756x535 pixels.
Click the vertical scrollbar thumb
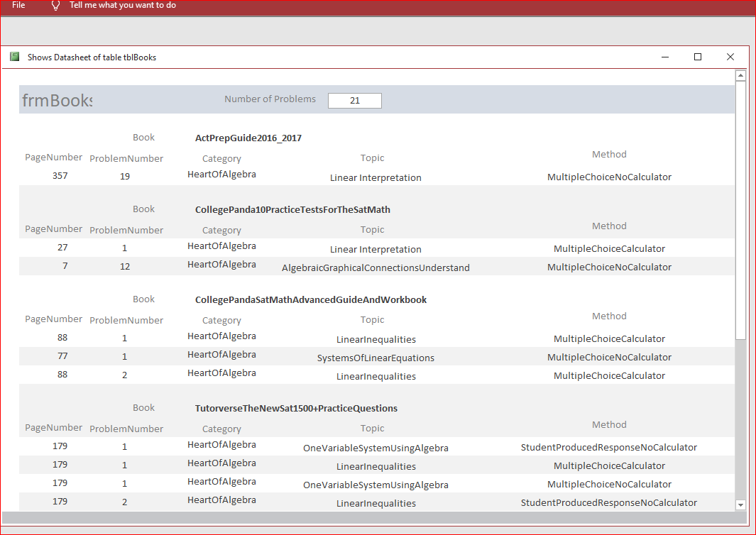(740, 210)
